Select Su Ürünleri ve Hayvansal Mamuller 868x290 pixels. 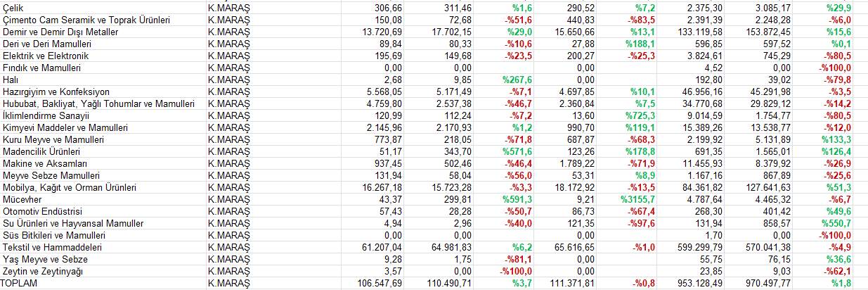(x=73, y=223)
